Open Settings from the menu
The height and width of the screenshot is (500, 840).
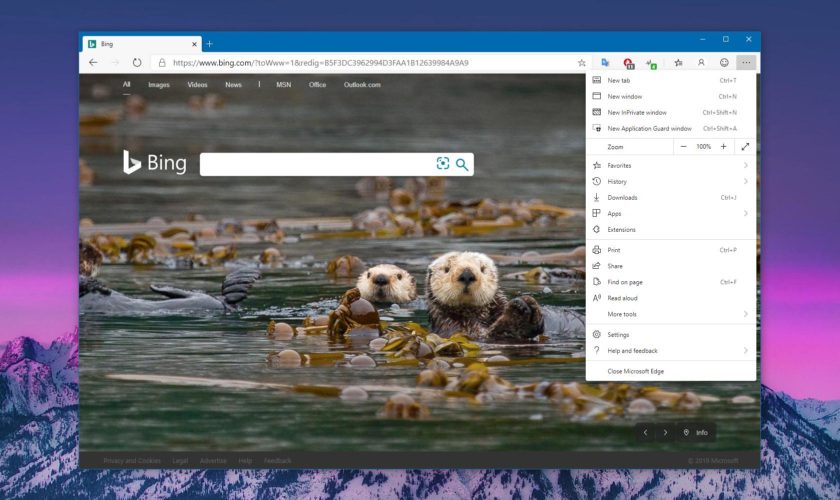(618, 335)
